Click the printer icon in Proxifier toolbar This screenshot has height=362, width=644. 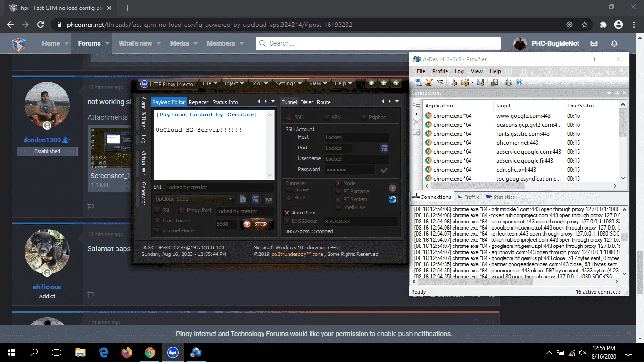pyautogui.click(x=509, y=82)
